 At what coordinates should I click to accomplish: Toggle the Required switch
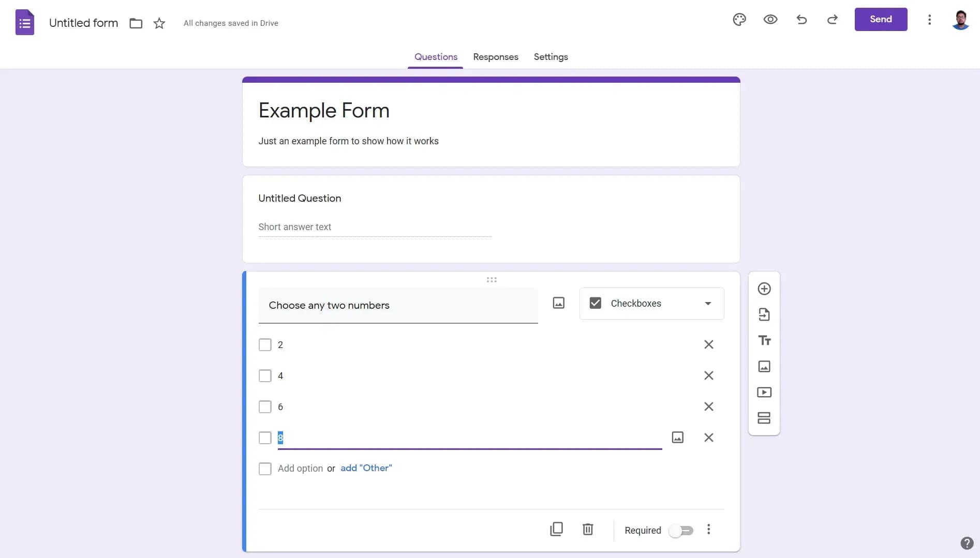(x=681, y=531)
